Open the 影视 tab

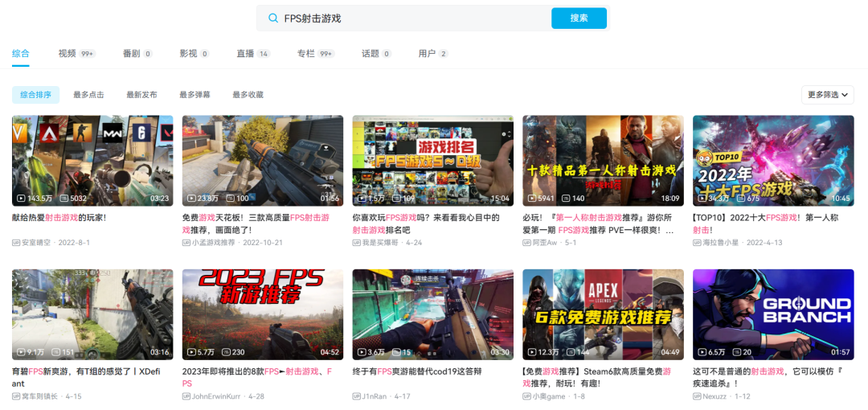click(194, 54)
